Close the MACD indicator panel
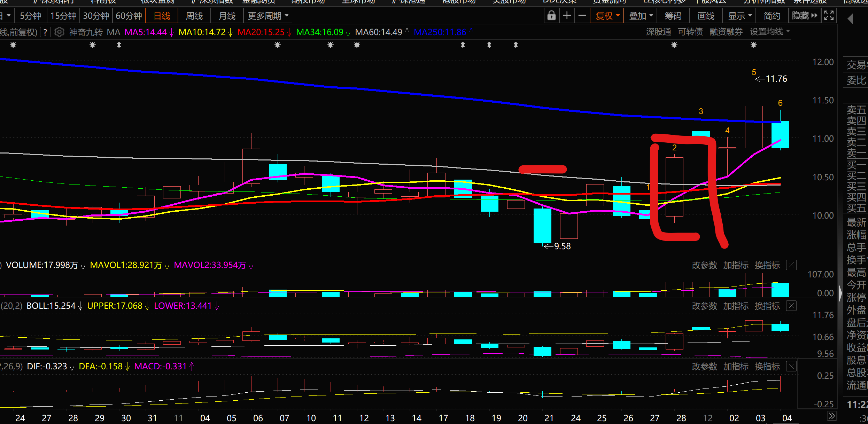The image size is (868, 424). point(791,367)
